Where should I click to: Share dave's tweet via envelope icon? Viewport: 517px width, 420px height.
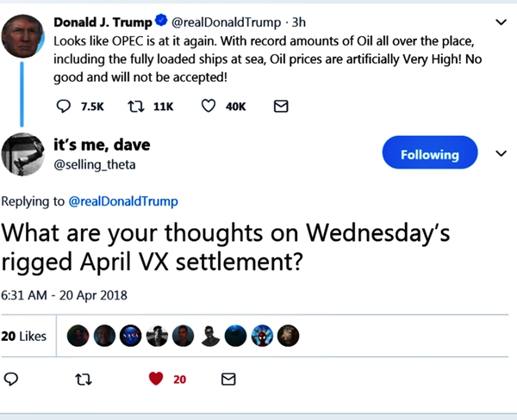(x=228, y=379)
